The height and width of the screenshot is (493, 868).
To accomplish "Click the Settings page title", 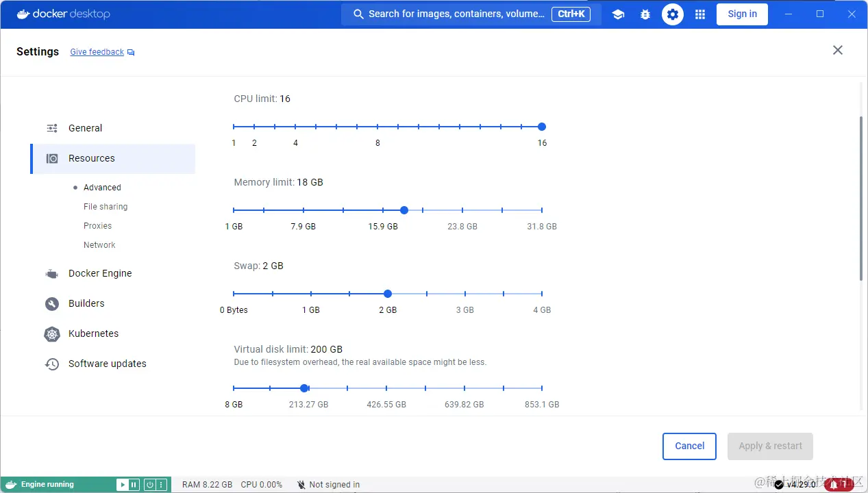I will click(38, 52).
